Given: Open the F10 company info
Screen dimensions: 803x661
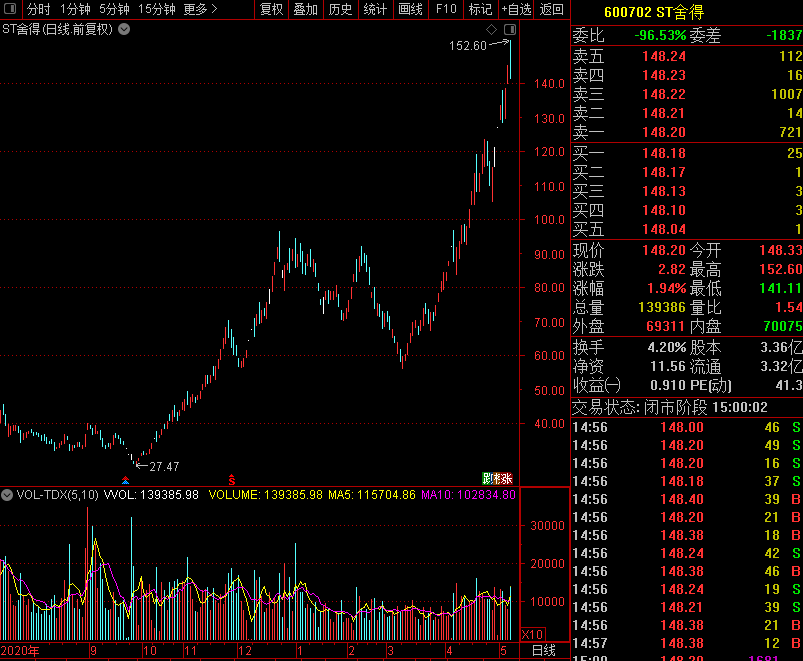Looking at the screenshot, I should point(446,9).
